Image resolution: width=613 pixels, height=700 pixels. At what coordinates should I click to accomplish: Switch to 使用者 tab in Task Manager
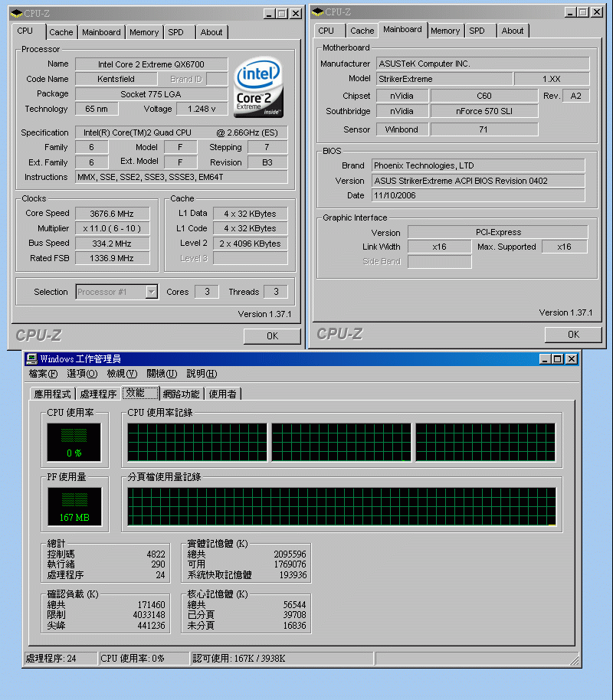coord(223,394)
